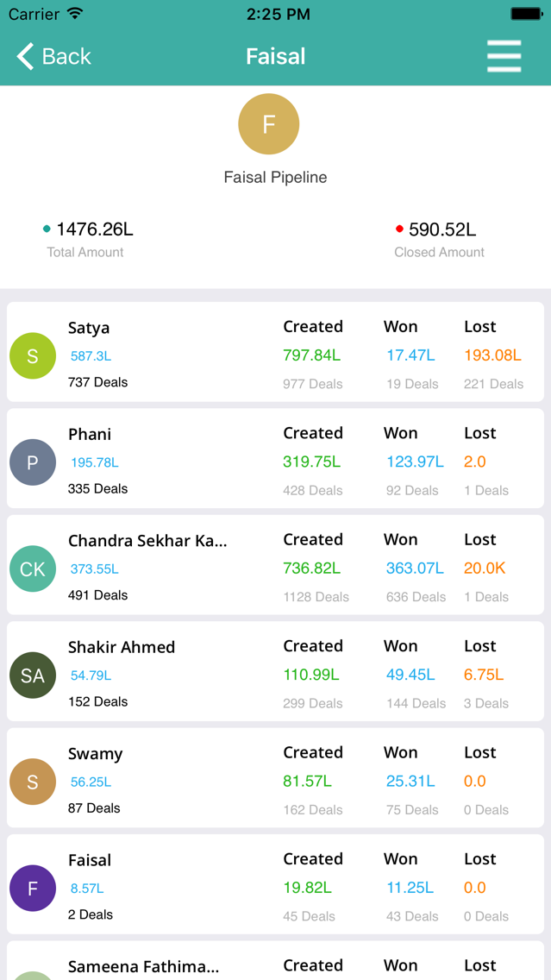Select the 1476.26L Total Amount figure

coord(95,229)
